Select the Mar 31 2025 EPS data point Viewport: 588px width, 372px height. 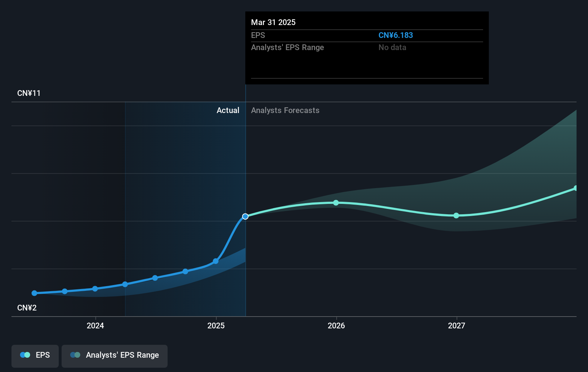coord(245,216)
